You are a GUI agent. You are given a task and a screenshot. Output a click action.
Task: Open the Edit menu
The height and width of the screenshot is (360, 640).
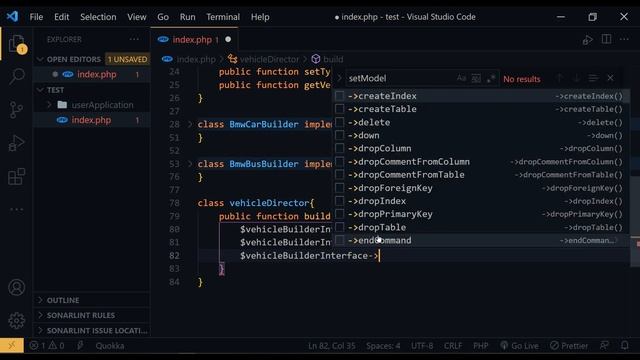pyautogui.click(x=62, y=17)
